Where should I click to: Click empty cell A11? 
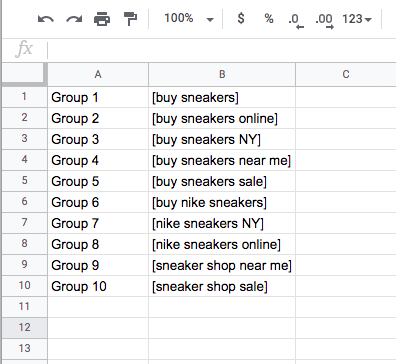pyautogui.click(x=98, y=307)
